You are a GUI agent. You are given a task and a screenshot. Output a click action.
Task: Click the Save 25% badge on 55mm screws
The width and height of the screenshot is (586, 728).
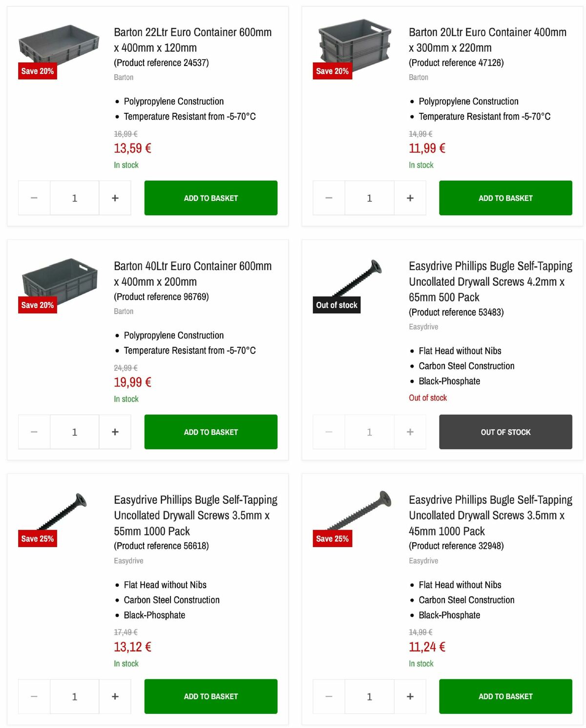[38, 538]
